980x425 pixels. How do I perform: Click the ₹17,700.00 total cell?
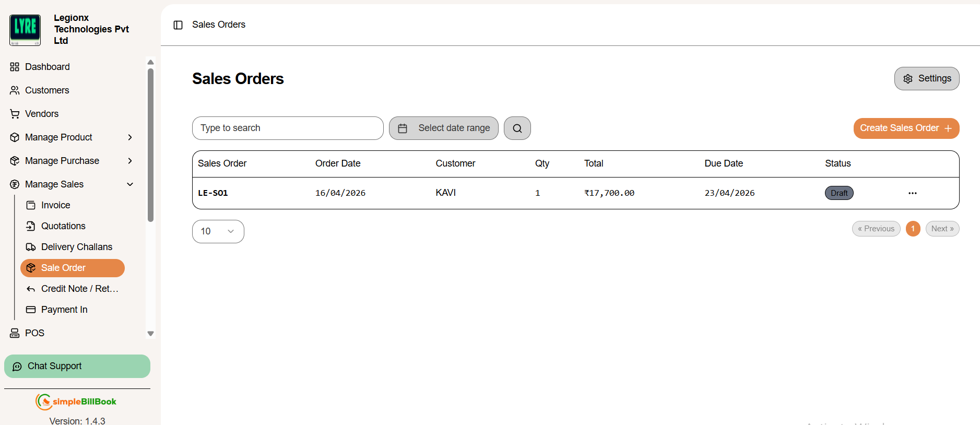609,193
